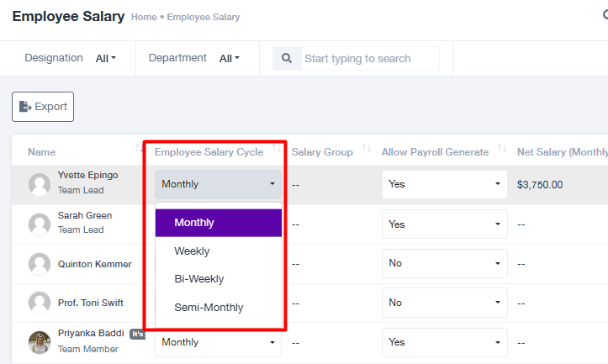608x364 pixels.
Task: Open Sarah Green's Allow Payroll dropdown
Action: click(444, 224)
